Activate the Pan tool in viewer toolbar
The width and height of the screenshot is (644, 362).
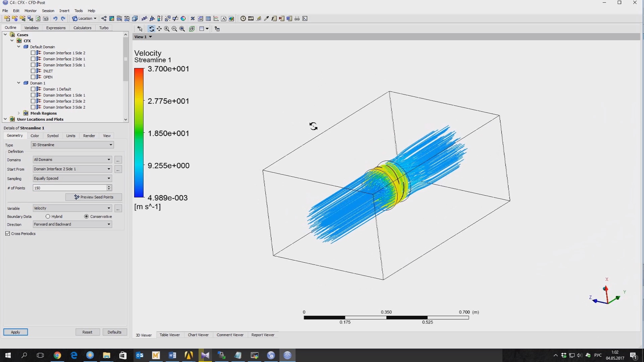click(x=159, y=29)
